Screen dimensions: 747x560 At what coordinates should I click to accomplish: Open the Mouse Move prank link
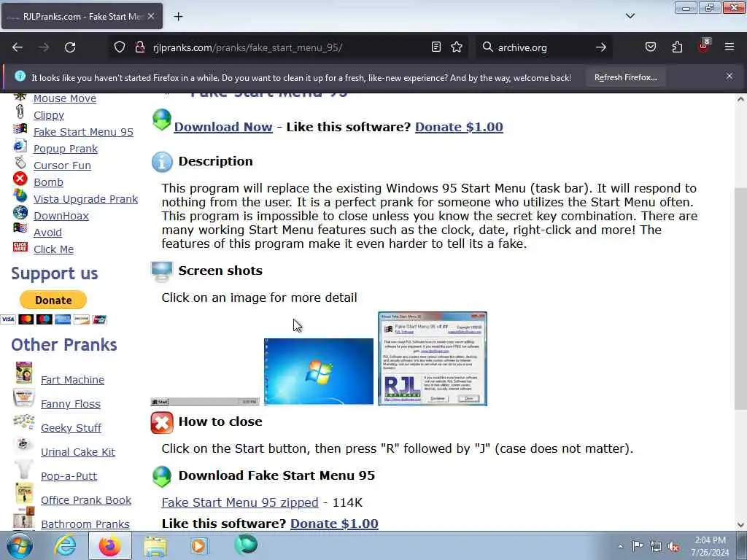[65, 98]
